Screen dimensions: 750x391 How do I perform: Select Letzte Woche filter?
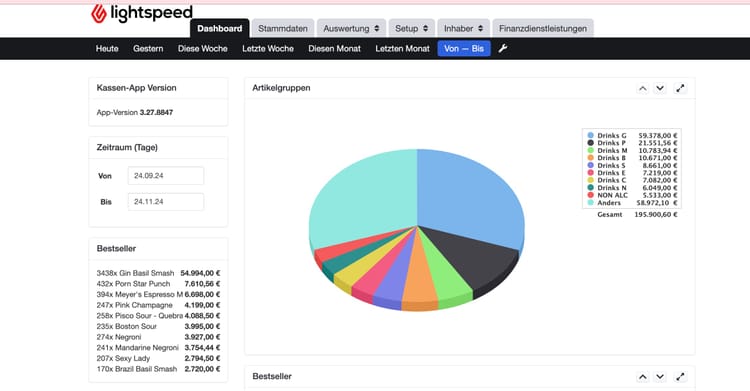pyautogui.click(x=268, y=48)
